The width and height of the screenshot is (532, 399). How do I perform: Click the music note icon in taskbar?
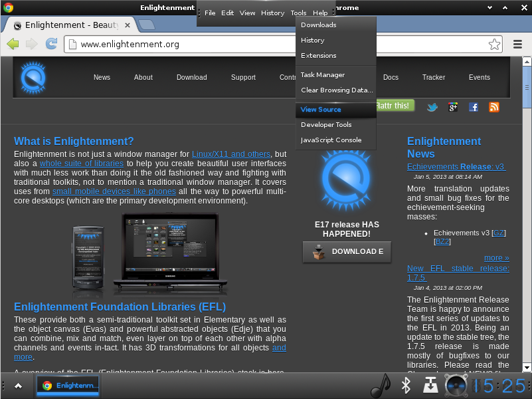coord(380,385)
